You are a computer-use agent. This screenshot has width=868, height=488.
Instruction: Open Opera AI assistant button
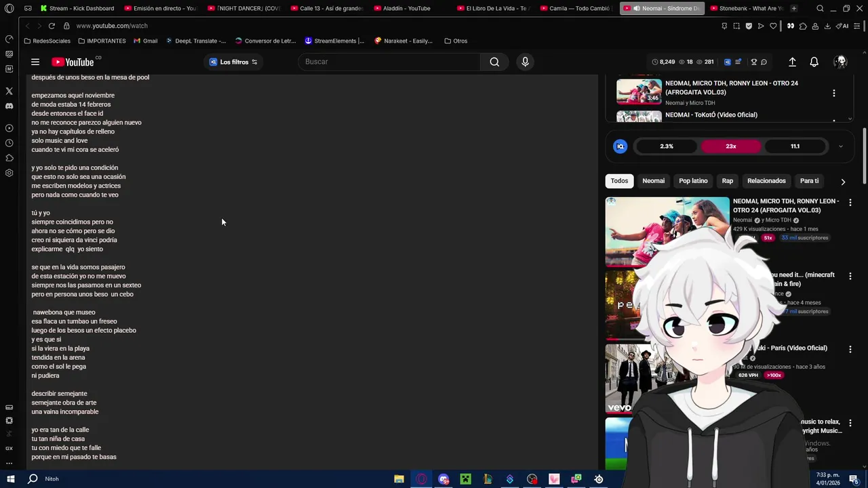[842, 26]
